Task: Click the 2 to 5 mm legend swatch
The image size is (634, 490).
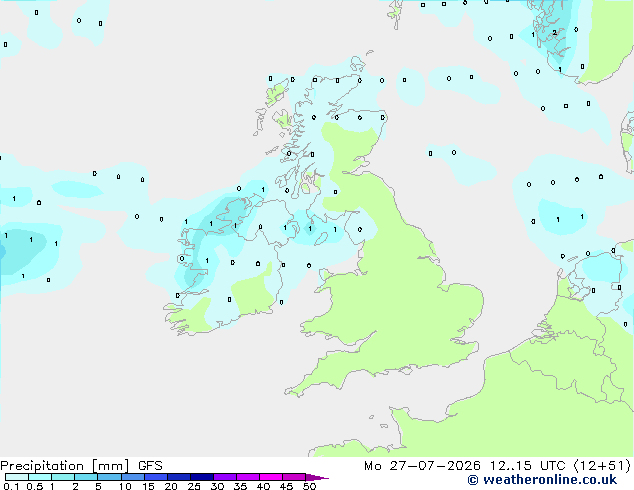Action: [x=86, y=477]
